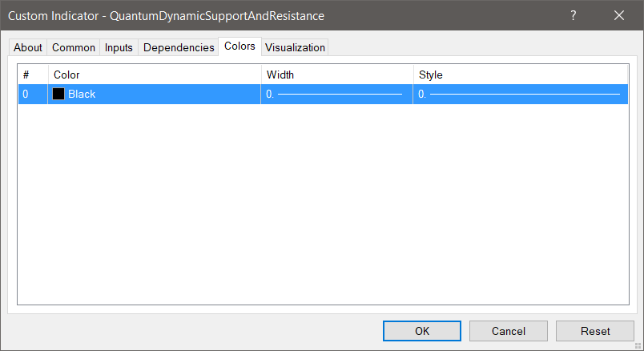Open the Style line selector for row 0
Image resolution: width=644 pixels, height=351 pixels.
pos(519,94)
